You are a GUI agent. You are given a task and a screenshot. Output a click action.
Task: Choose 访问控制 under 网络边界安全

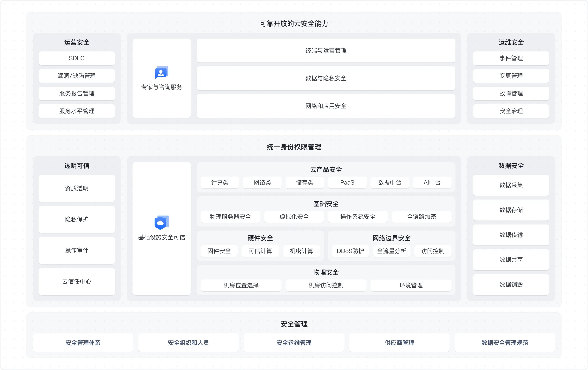click(x=433, y=251)
